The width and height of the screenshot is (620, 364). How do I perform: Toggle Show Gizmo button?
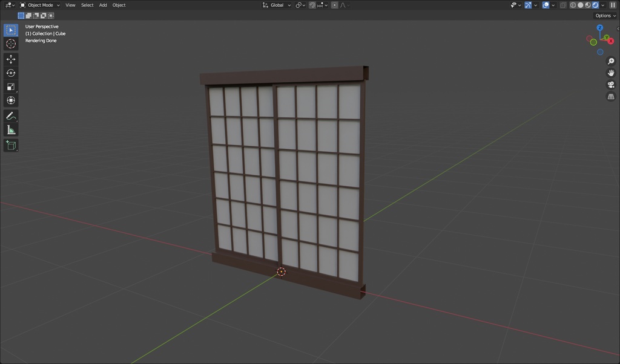[528, 5]
